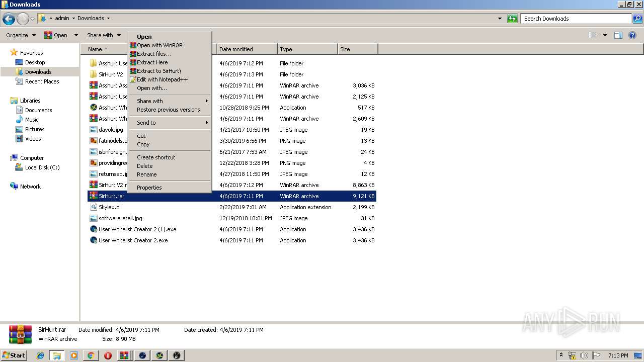Show the preview pane icon

(618, 35)
